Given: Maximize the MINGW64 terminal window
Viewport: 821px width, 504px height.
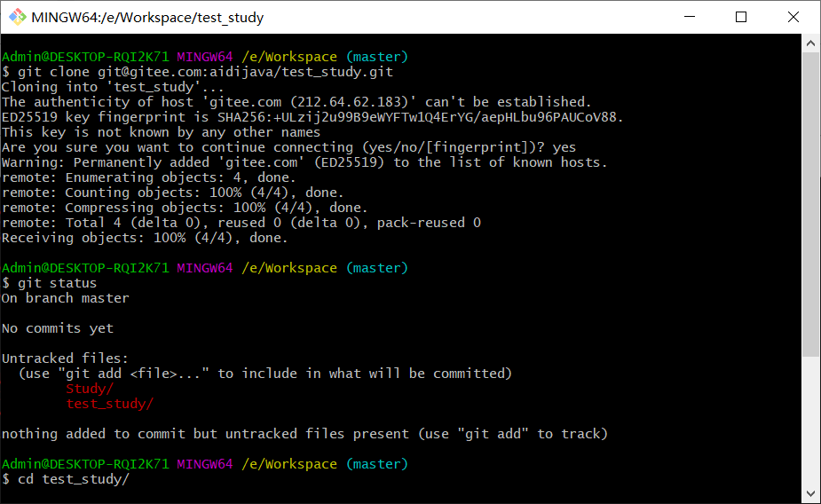Looking at the screenshot, I should 741,17.
